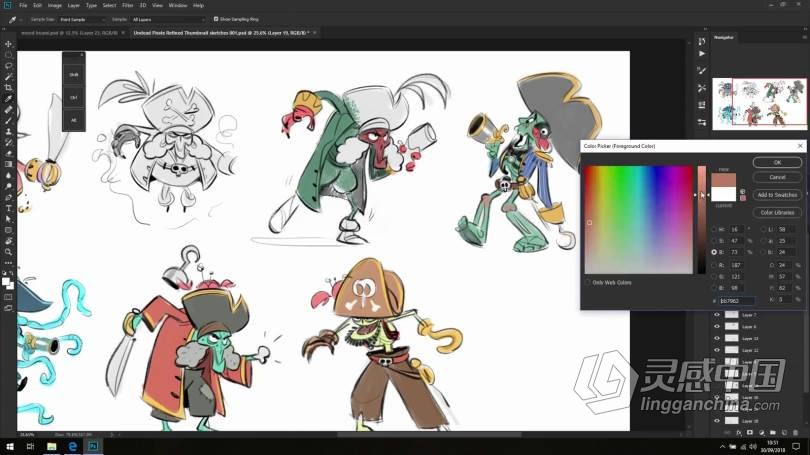The image size is (810, 455).
Task: Open the File menu
Action: click(23, 5)
